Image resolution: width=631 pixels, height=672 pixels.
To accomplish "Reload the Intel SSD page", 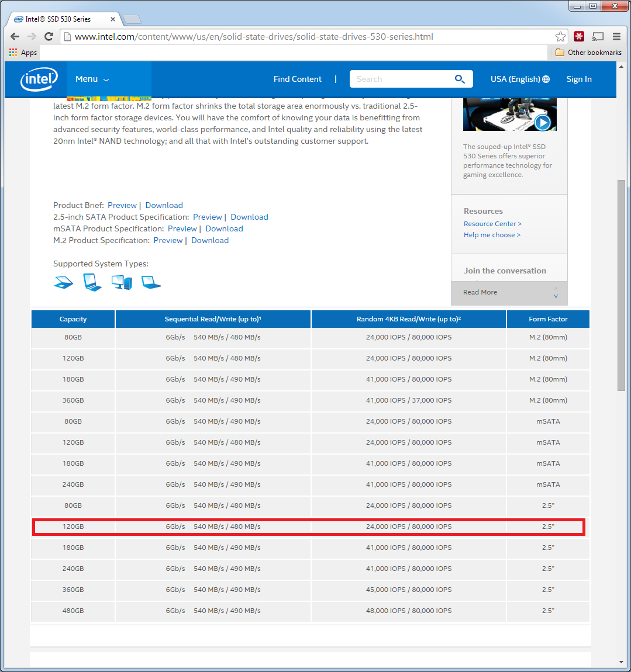I will (49, 37).
